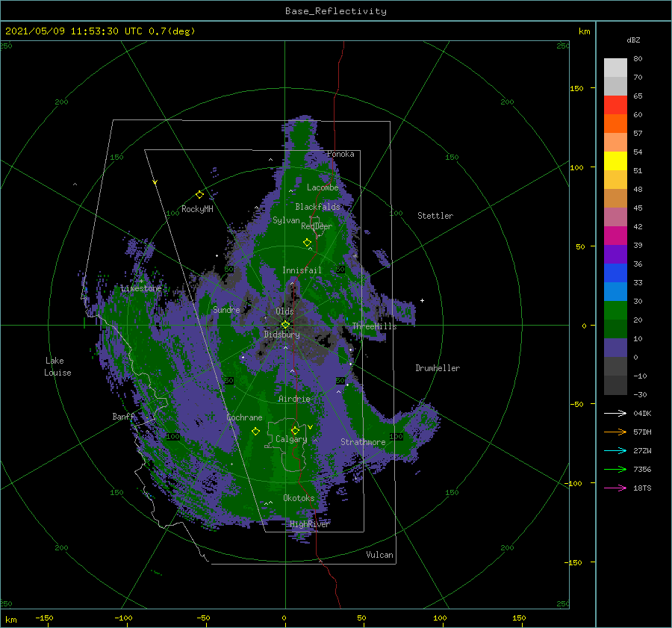Image resolution: width=672 pixels, height=628 pixels.
Task: Click the Okotoks town label
Action: [x=299, y=498]
